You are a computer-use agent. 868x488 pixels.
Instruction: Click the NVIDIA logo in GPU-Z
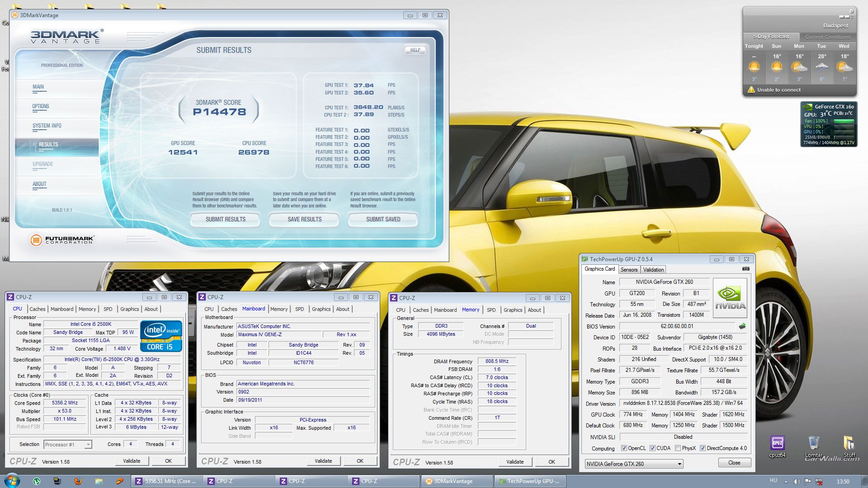click(x=730, y=298)
